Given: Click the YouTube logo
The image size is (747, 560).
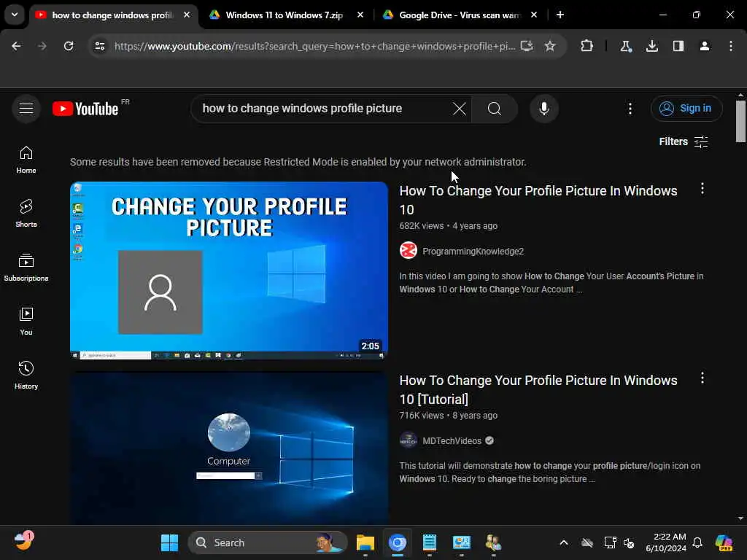Looking at the screenshot, I should pos(85,109).
